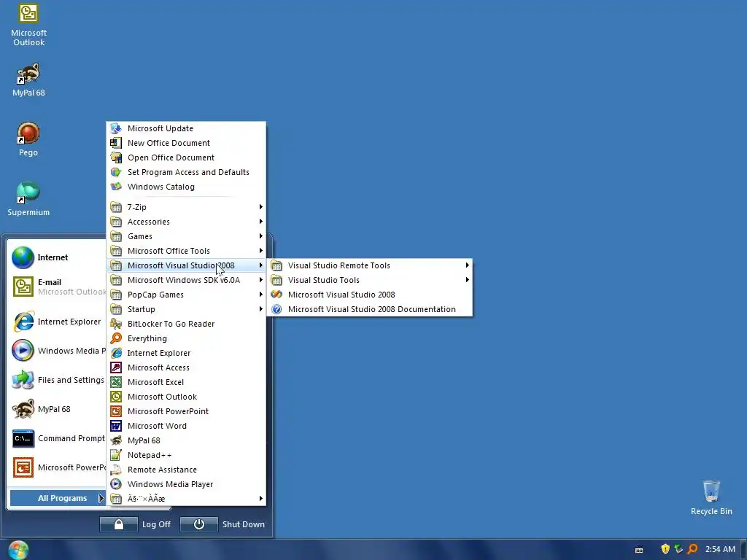Select the MyPal 68 desktop shortcut
Viewport: 747px width, 560px height.
[x=28, y=79]
